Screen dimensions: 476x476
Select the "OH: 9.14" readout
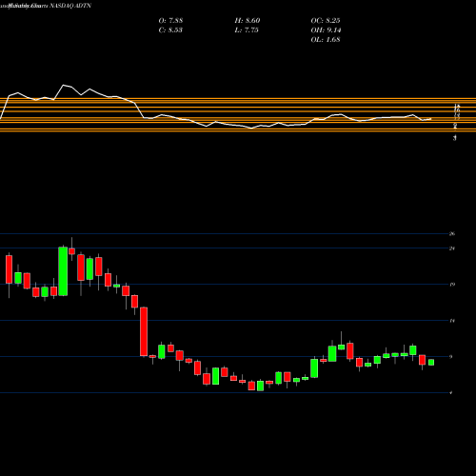326,30
